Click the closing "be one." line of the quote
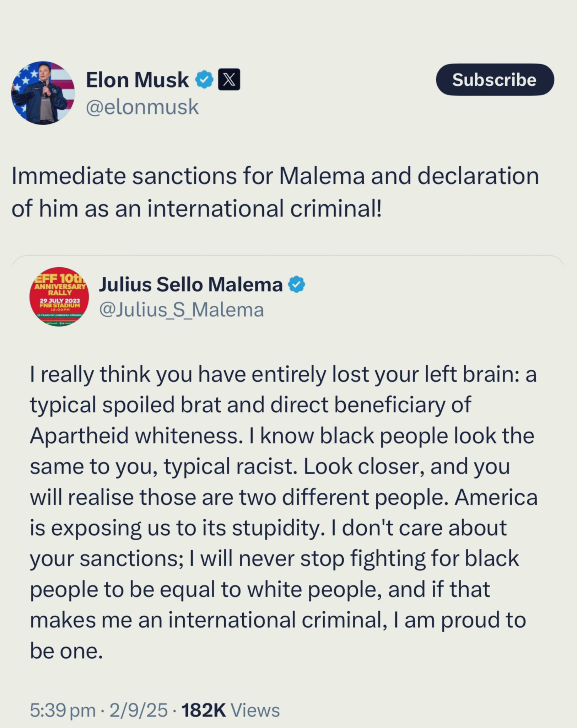 click(66, 651)
